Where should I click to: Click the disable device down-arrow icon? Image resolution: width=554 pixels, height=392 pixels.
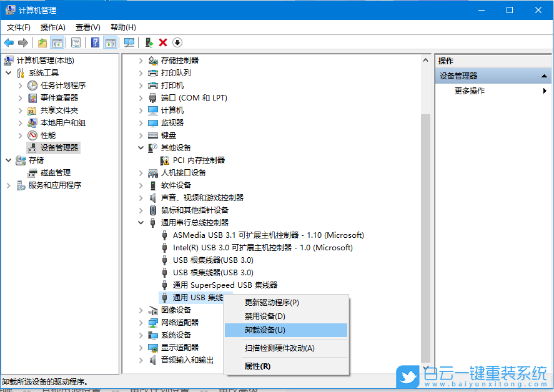coord(176,42)
